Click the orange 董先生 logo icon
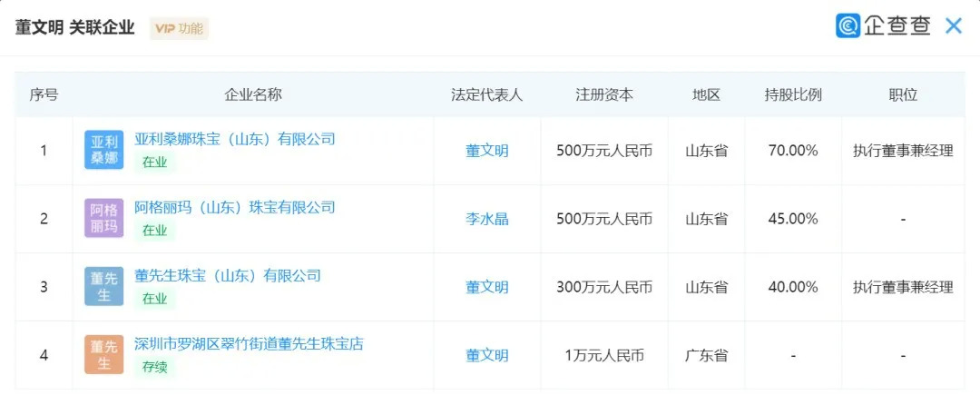980x395 pixels. [104, 355]
